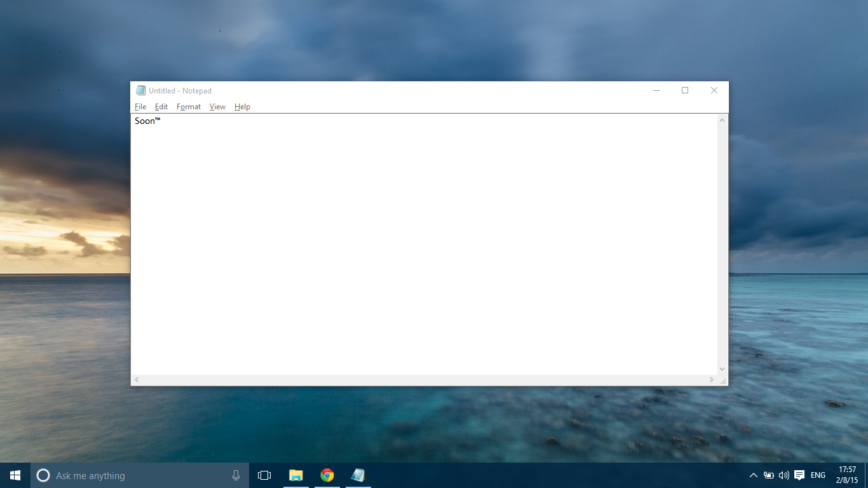Launch Chrome from the taskbar
Screen dimensions: 868x488
[x=327, y=475]
